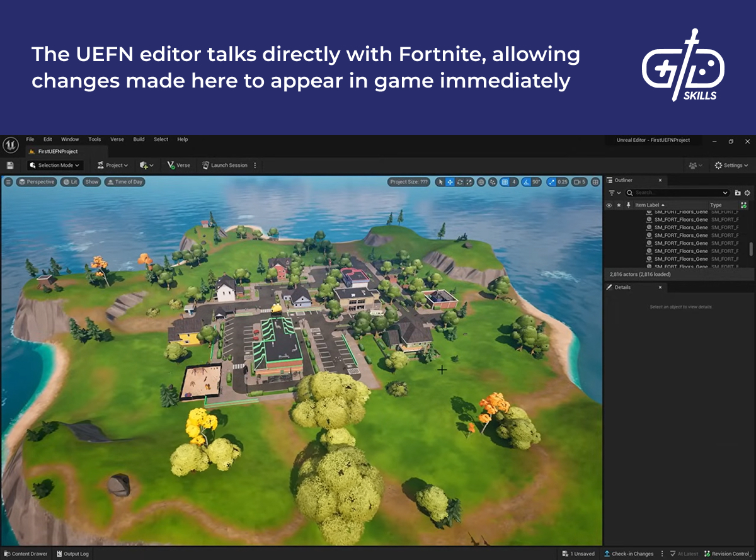The height and width of the screenshot is (560, 756).
Task: Click the Outliner vertical scrollbar
Action: point(751,248)
